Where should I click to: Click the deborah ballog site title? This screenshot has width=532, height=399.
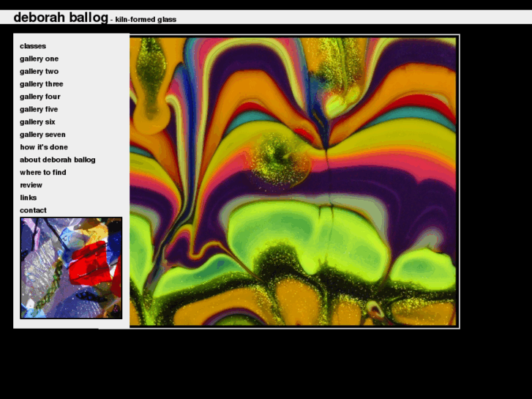pos(61,18)
